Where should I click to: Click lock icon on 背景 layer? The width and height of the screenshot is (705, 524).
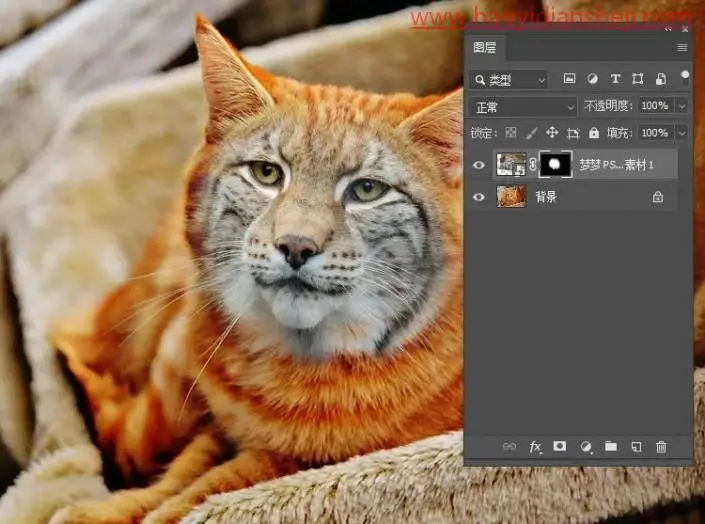pos(658,197)
